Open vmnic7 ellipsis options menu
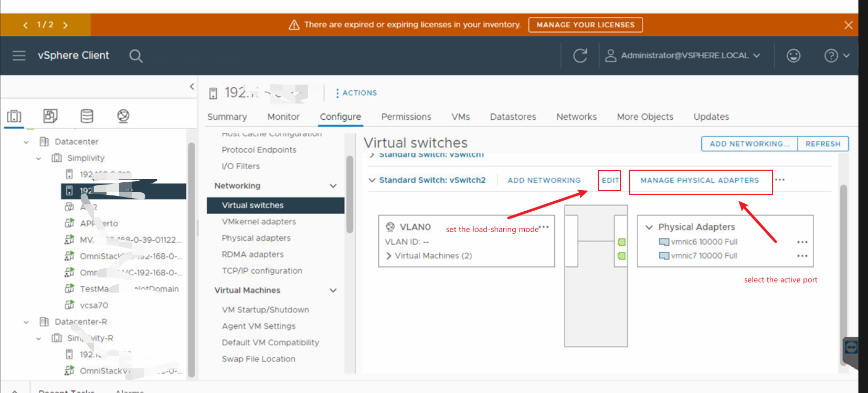The width and height of the screenshot is (868, 393). tap(802, 256)
